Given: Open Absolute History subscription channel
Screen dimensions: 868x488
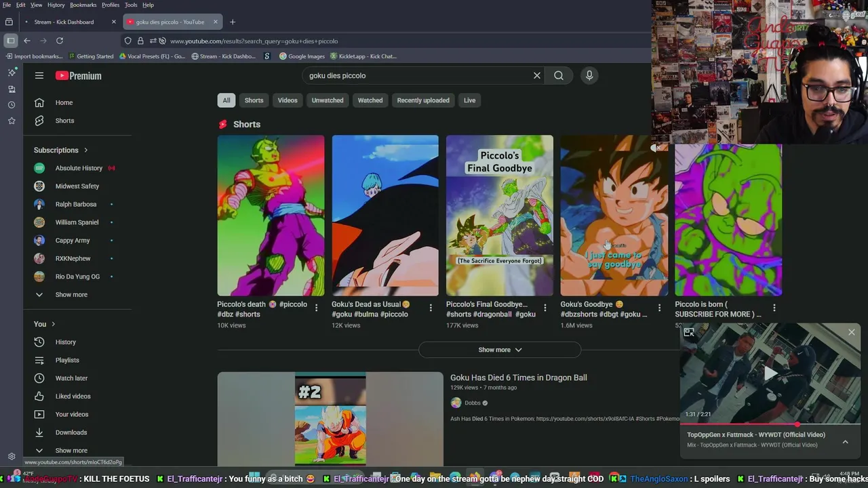Looking at the screenshot, I should [78, 168].
